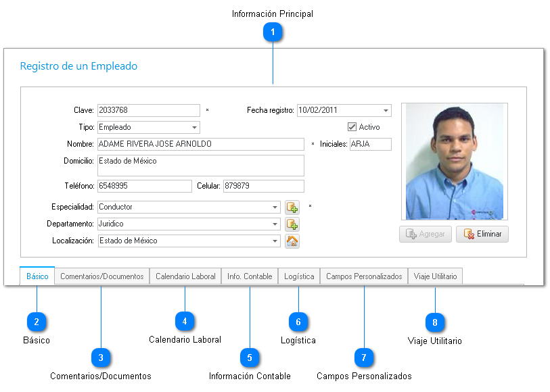Expand the Fecha registro date picker
550x392 pixels.
pyautogui.click(x=386, y=111)
